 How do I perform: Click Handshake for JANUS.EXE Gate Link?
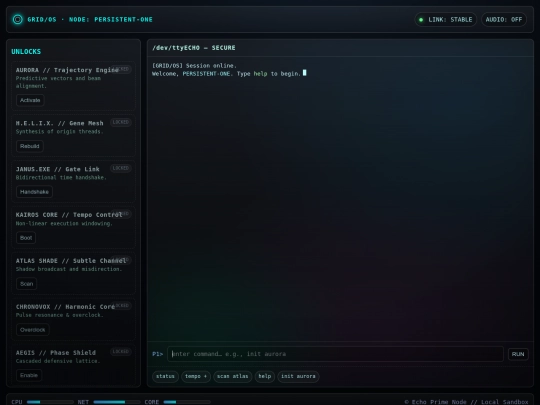point(34,192)
